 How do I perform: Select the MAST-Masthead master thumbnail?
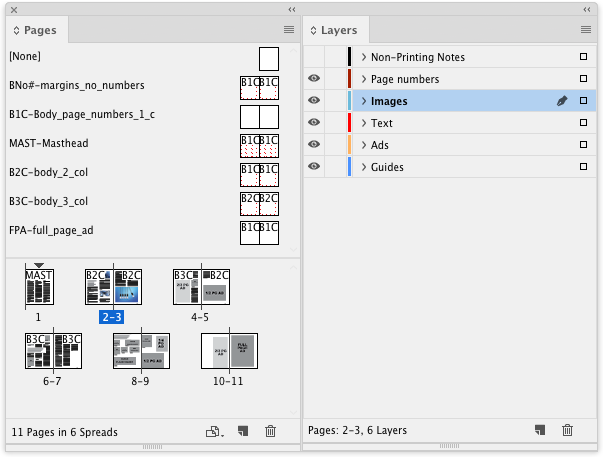pos(260,146)
